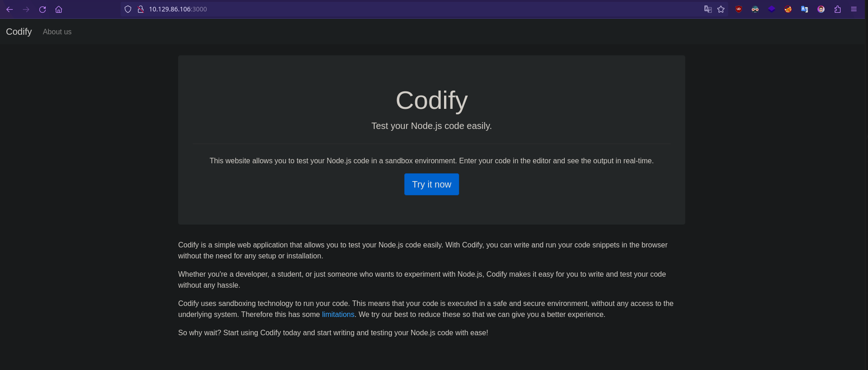Click the insecure connection padlock icon
Viewport: 868px width, 370px height.
pyautogui.click(x=141, y=9)
